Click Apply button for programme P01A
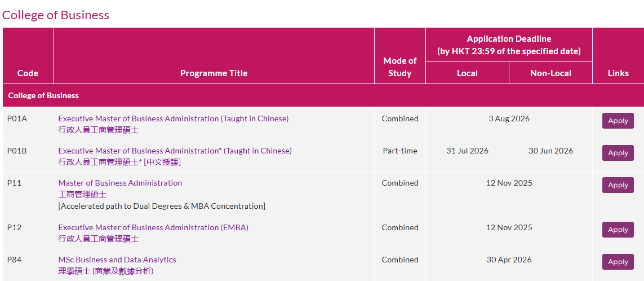The width and height of the screenshot is (644, 281). tap(618, 121)
